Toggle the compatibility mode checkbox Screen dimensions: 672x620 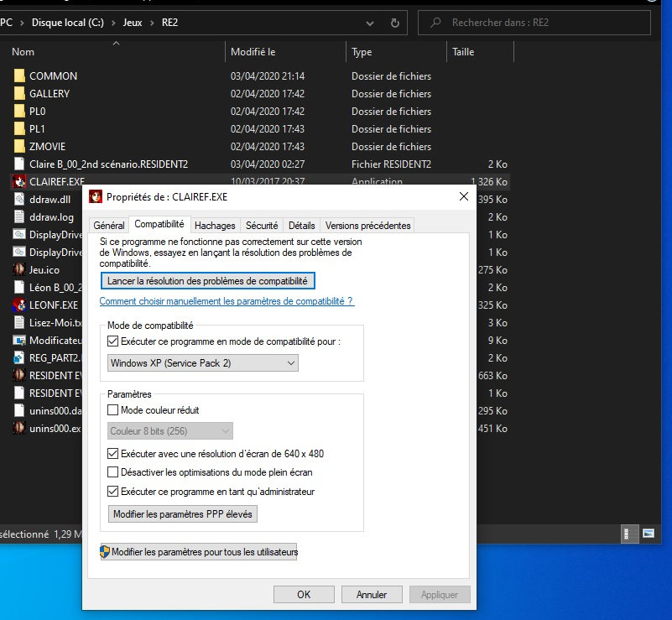point(112,341)
